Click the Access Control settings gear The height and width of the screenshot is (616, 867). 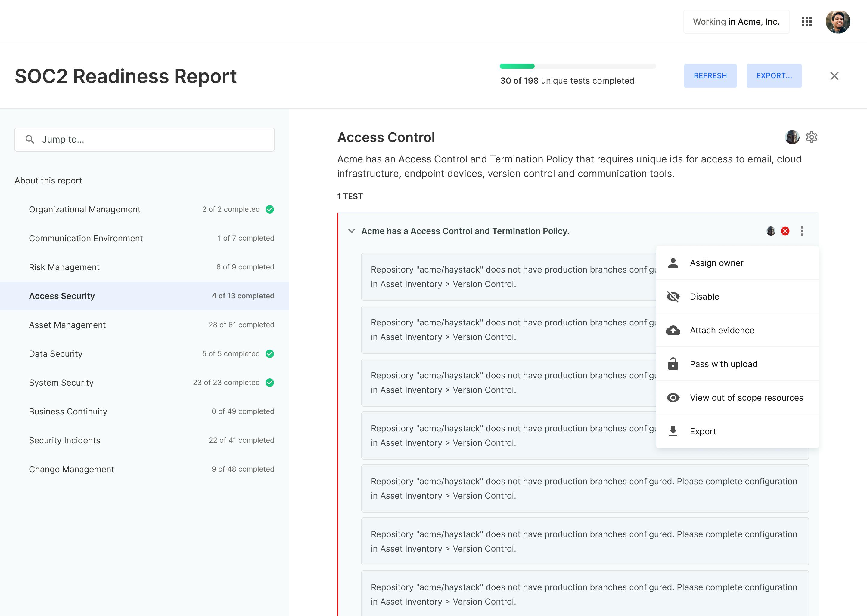coord(811,137)
